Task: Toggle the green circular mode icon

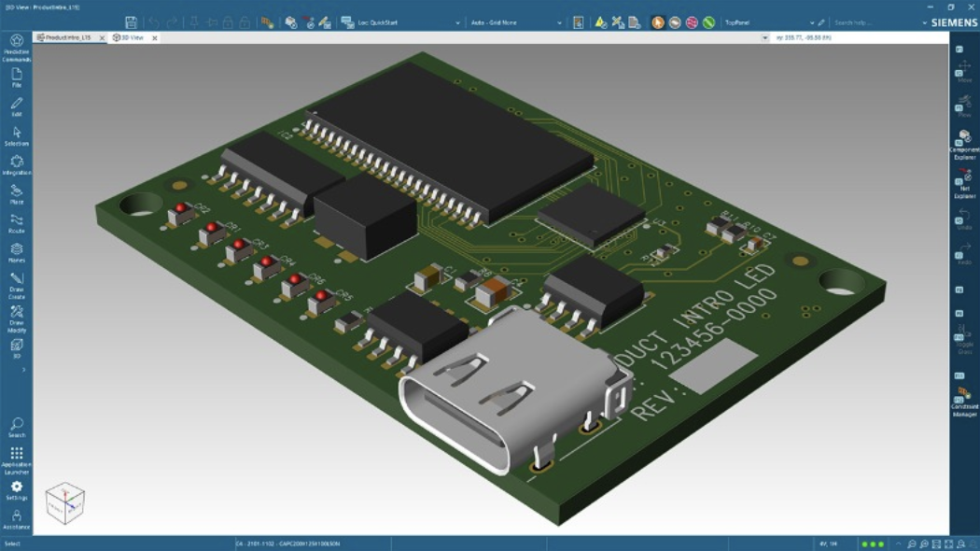Action: tap(708, 22)
